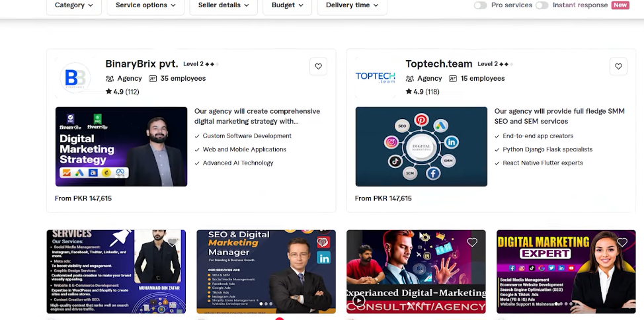
Task: Favorite the Experienced Digital-Marketing Consultant gig
Action: 472,243
